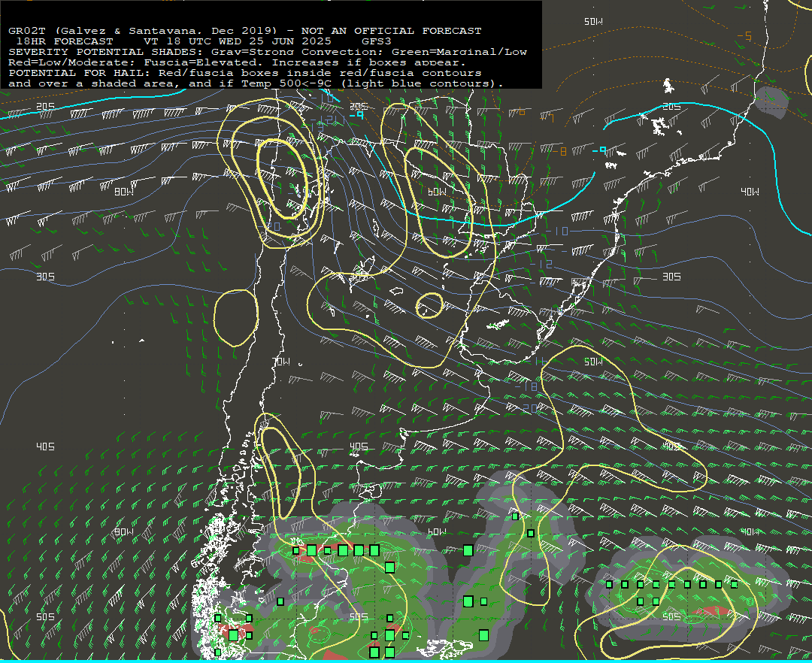Click the "30S" latitude label at far left

(46, 277)
